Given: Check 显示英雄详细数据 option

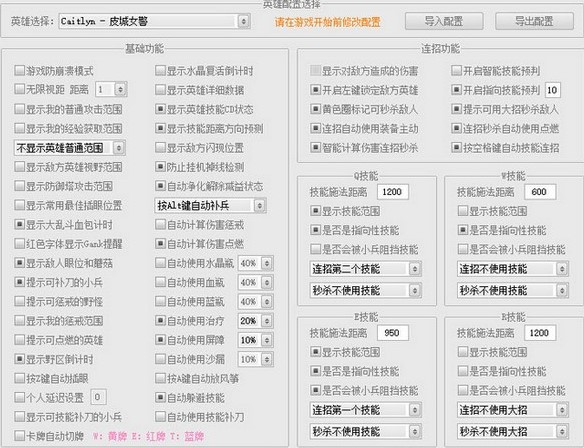Looking at the screenshot, I should coord(160,89).
